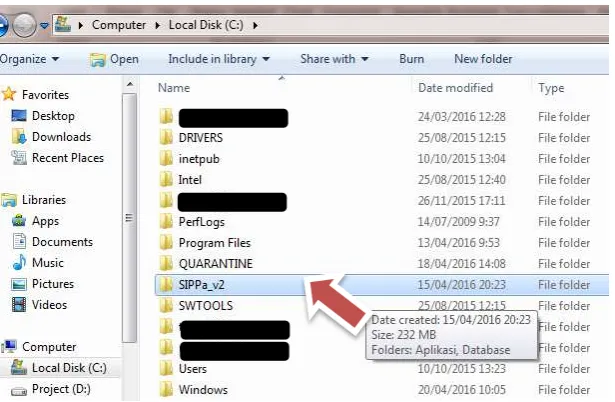Click the date 25/08/2015 12:40
The image size is (615, 402).
coord(461,180)
